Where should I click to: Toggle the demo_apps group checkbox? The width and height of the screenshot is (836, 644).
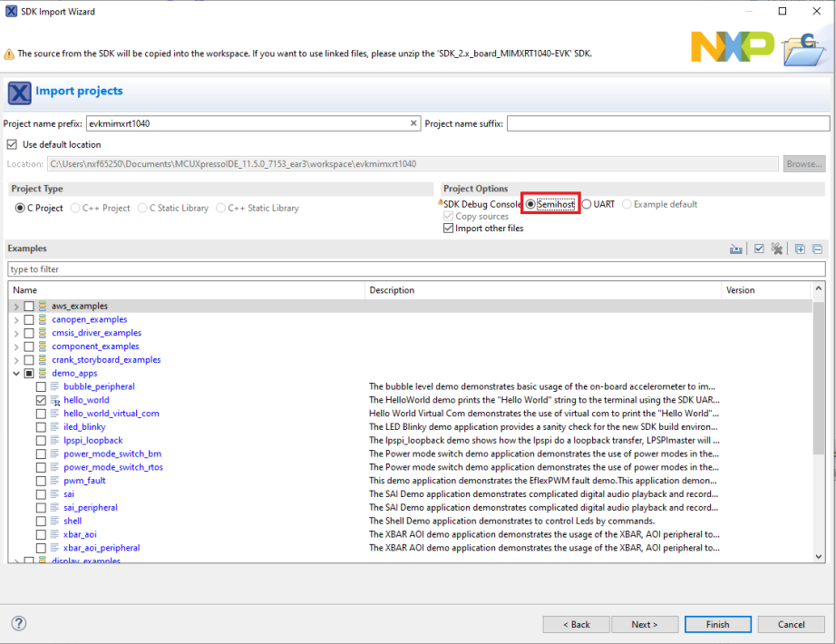29,374
